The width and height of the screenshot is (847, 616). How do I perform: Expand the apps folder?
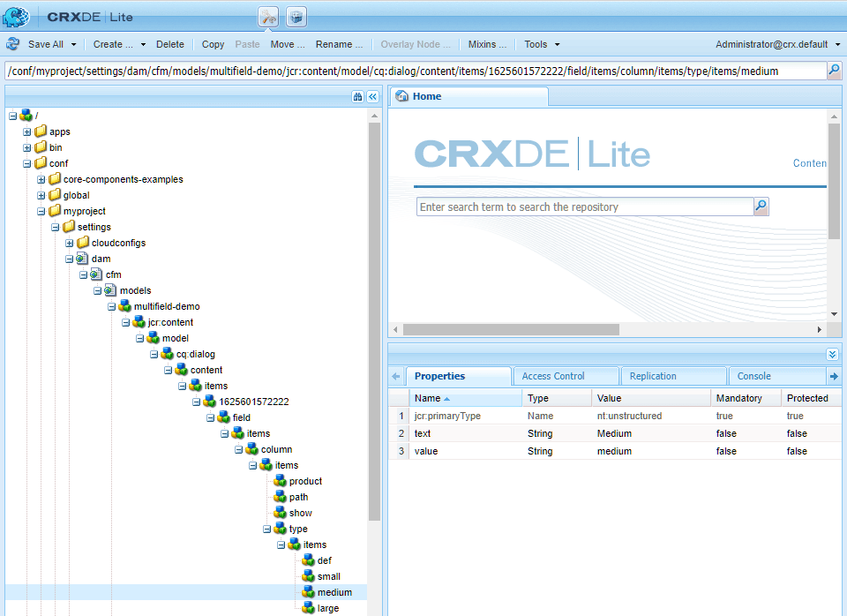click(x=27, y=131)
